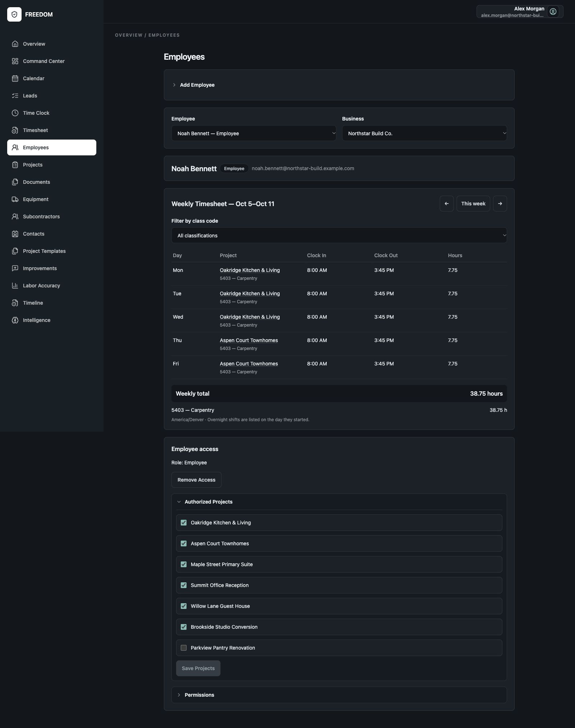Click the Clock Out column header
This screenshot has height=728, width=575.
pyautogui.click(x=386, y=255)
